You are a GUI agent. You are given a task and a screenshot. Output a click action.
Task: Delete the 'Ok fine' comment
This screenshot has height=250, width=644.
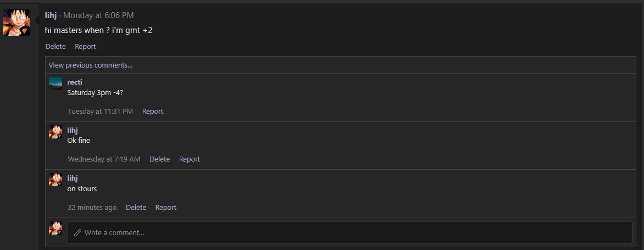point(159,159)
